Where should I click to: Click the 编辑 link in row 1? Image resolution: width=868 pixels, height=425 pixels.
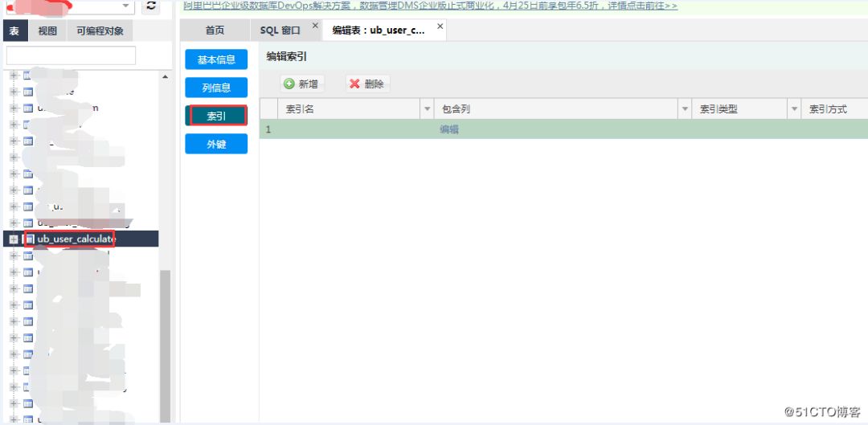pyautogui.click(x=449, y=129)
